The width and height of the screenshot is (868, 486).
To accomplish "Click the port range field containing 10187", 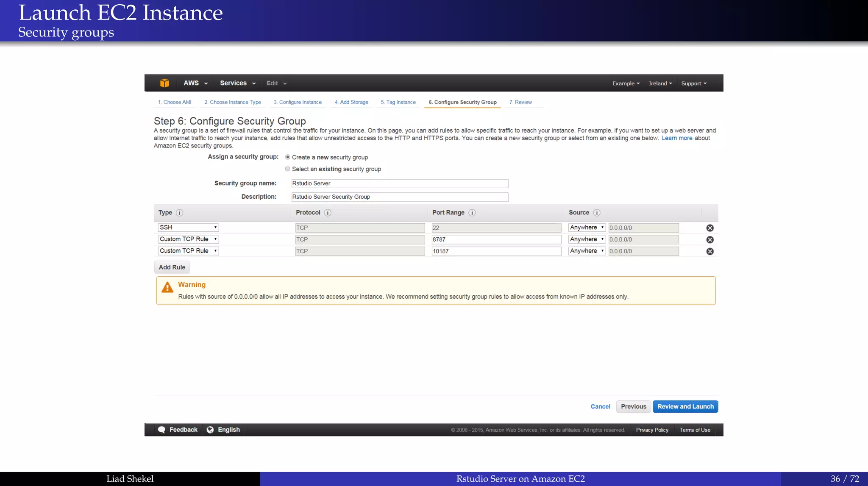I will coord(496,251).
